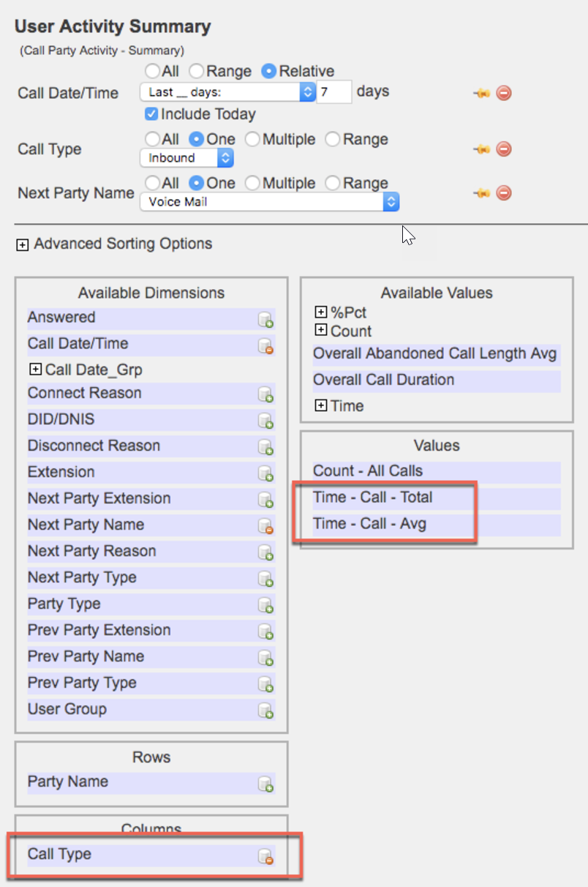Click red remove icon for Call Date/Time filter

tap(503, 93)
